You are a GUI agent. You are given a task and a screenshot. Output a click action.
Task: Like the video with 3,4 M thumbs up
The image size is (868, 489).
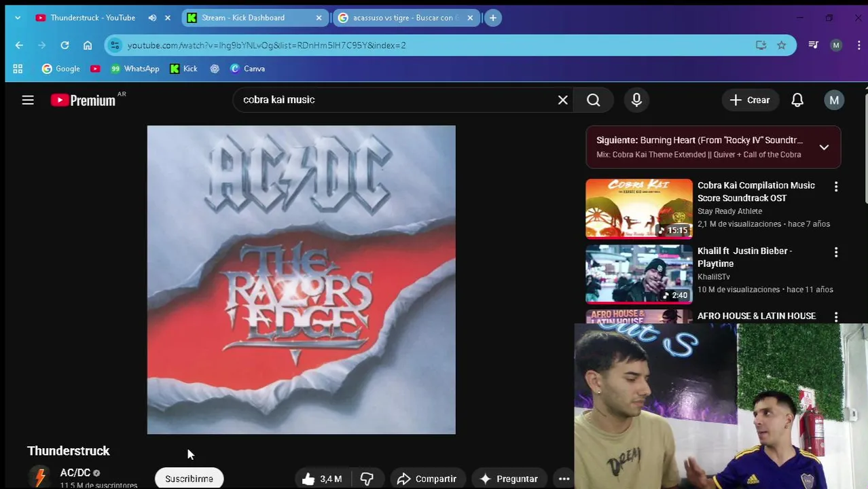tap(322, 479)
